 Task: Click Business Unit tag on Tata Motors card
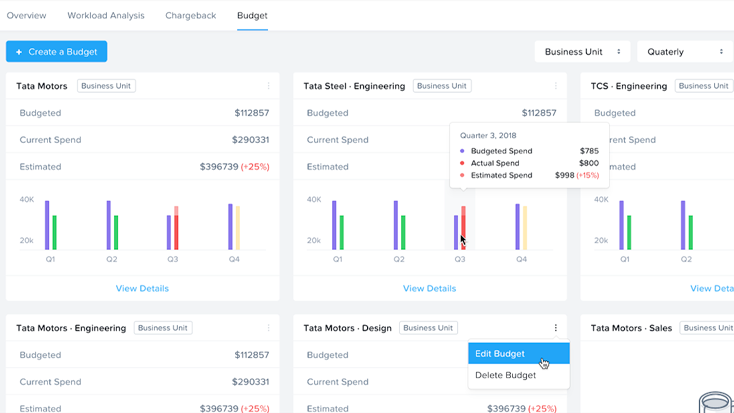tap(106, 86)
